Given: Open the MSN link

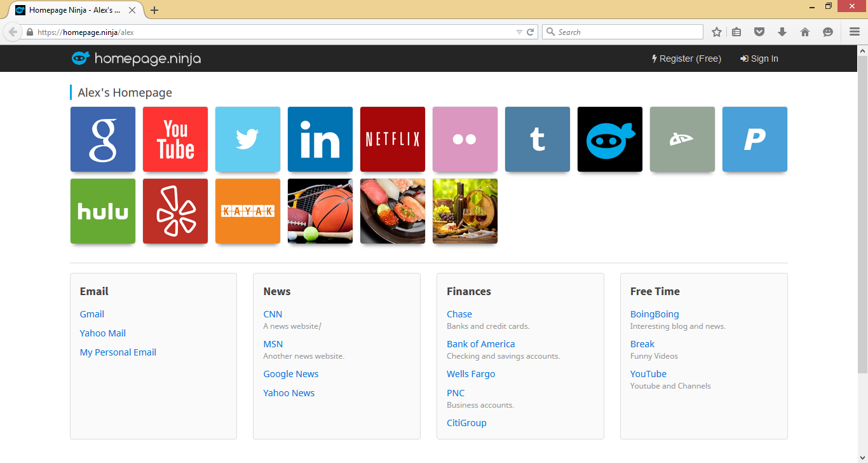Looking at the screenshot, I should (273, 344).
